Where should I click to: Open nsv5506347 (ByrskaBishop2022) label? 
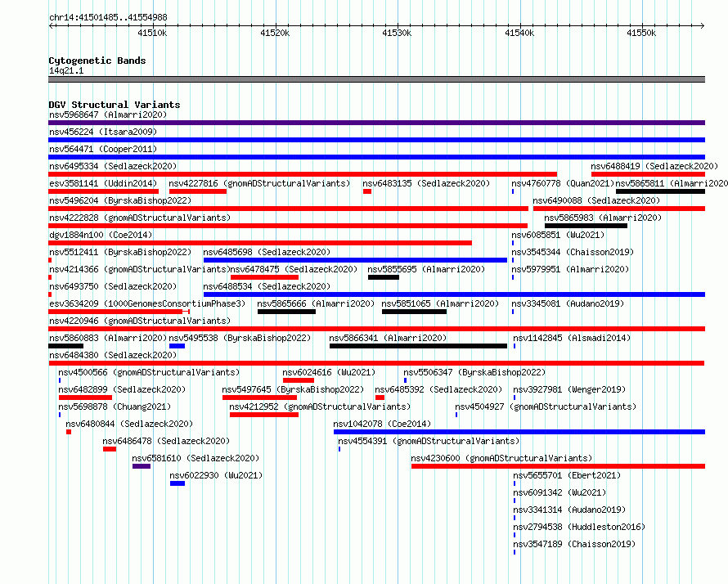(474, 372)
